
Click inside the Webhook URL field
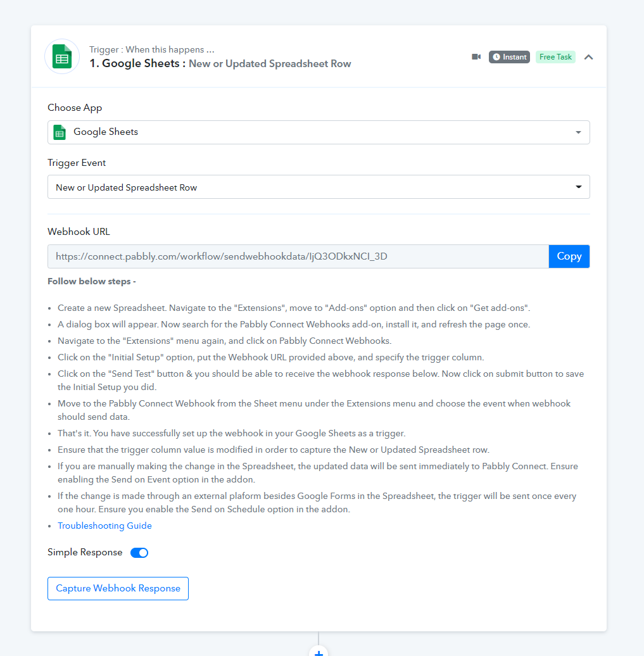[x=298, y=256]
